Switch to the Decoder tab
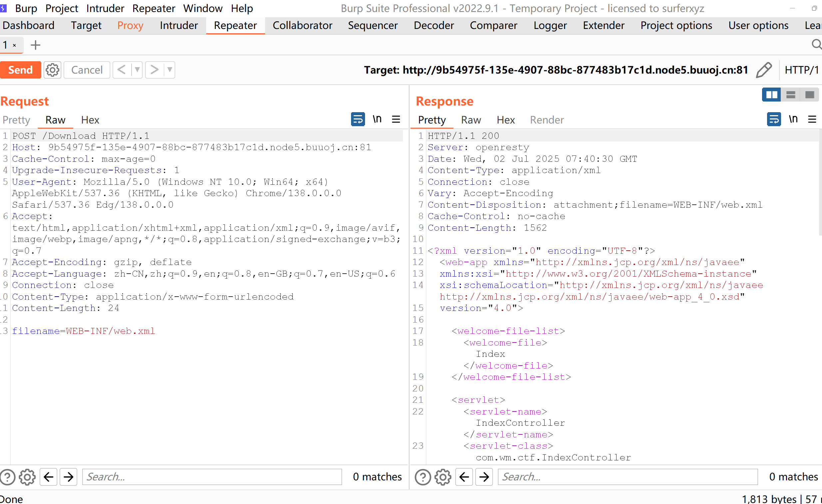The image size is (822, 504). (433, 26)
